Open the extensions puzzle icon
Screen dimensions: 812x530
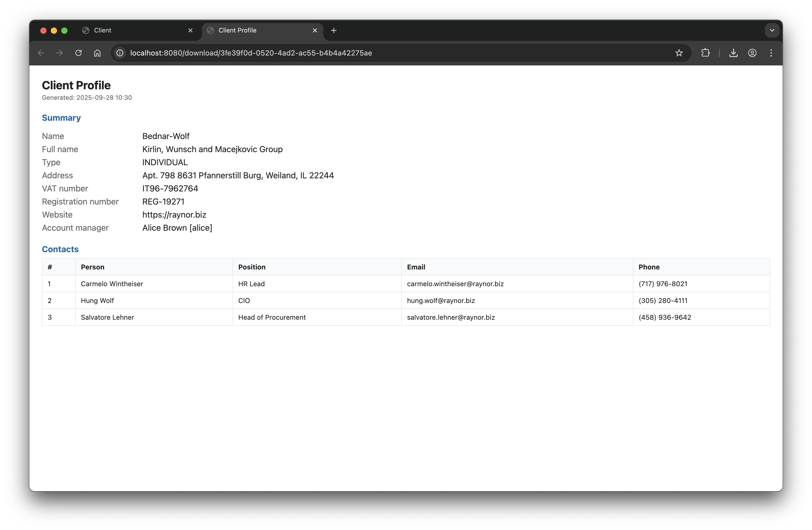point(705,53)
